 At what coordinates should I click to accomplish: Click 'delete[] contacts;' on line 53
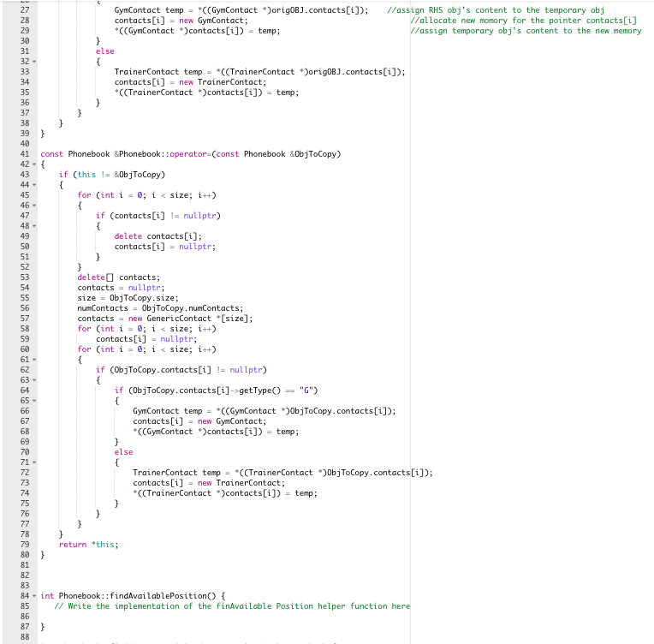pyautogui.click(x=118, y=277)
